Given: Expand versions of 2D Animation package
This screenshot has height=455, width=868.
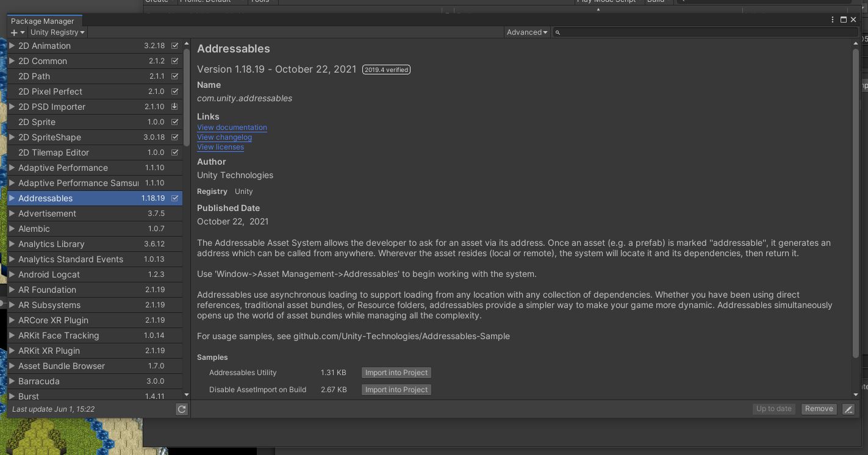Looking at the screenshot, I should 12,46.
